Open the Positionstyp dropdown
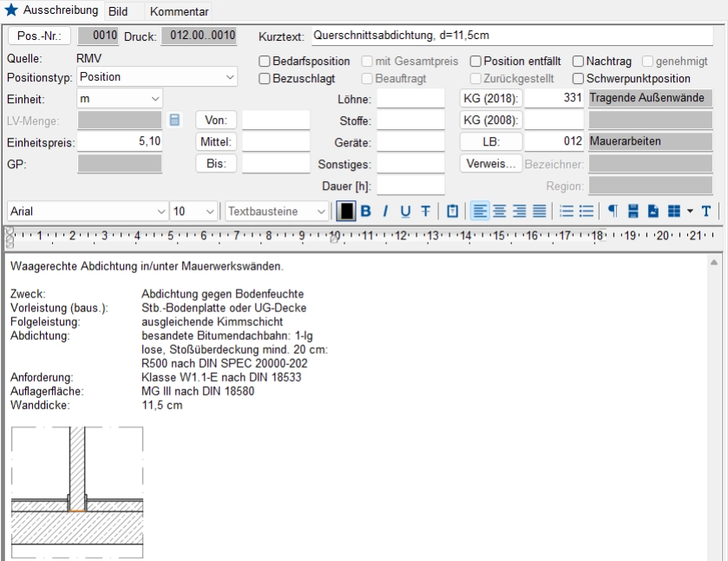Image resolution: width=728 pixels, height=561 pixels. coord(230,77)
